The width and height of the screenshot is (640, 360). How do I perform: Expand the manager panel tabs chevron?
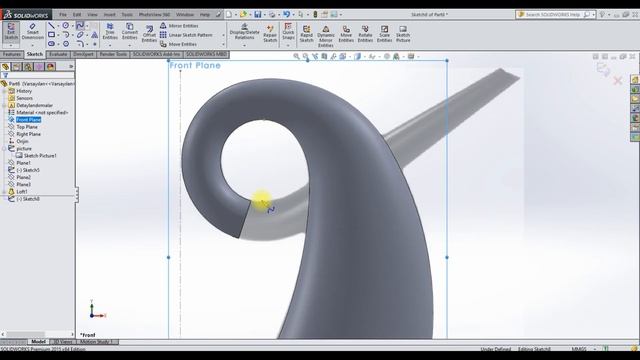coord(71,67)
